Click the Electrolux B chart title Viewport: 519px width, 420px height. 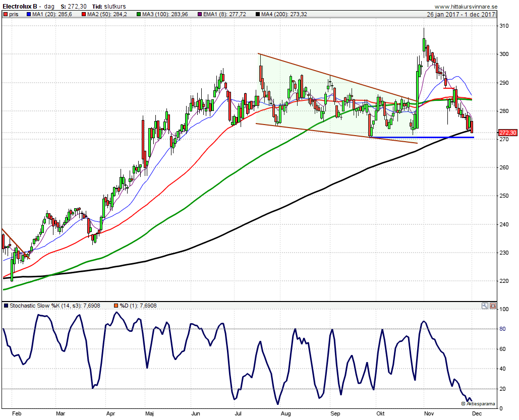click(x=20, y=6)
